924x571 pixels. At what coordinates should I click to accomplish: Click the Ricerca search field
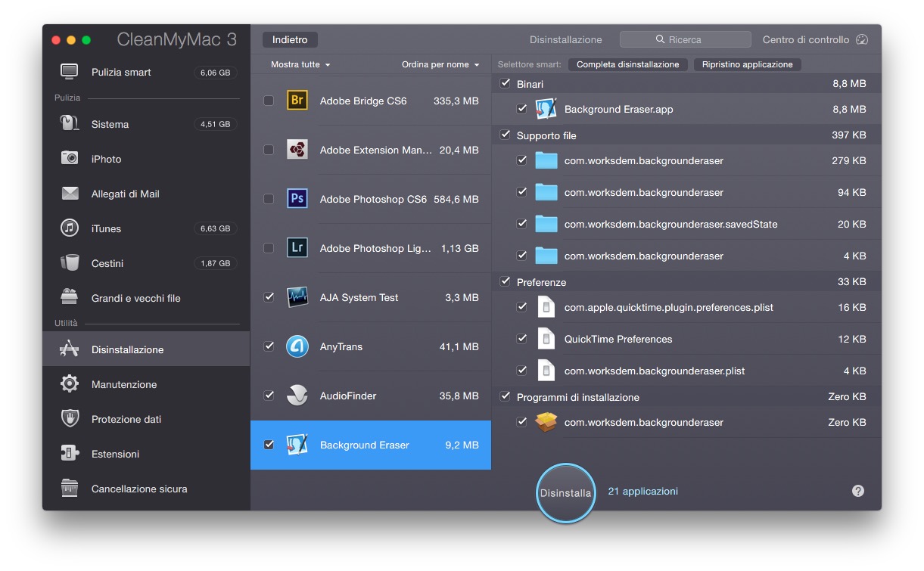tap(686, 39)
